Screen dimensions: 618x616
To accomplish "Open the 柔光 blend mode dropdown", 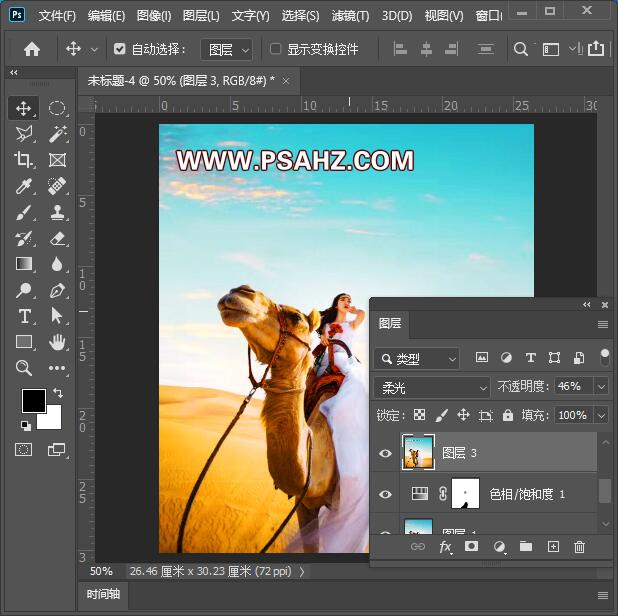I will coord(432,388).
